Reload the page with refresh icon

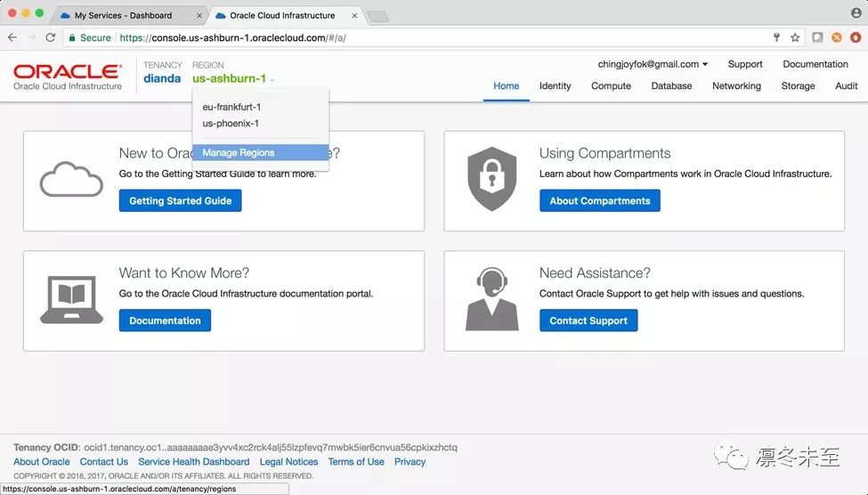[51, 37]
